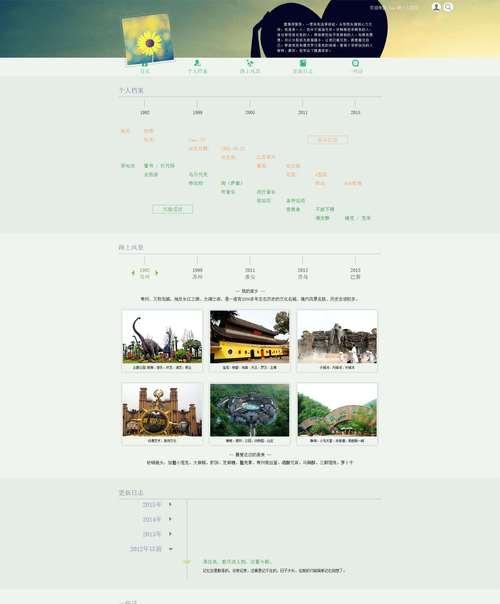Go to previous city with left arrow
Image resolution: width=500 pixels, height=604 pixels.
coord(133,273)
